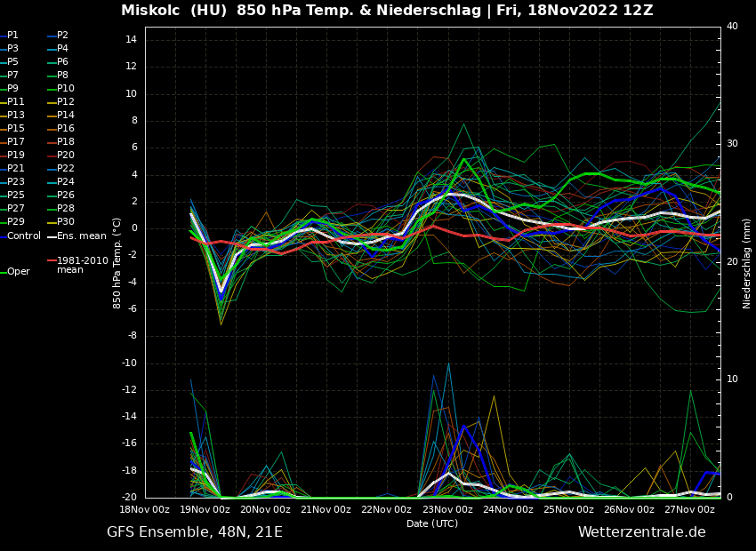Click the 27Nov 00z axis label
The width and height of the screenshot is (756, 551).
coord(689,510)
